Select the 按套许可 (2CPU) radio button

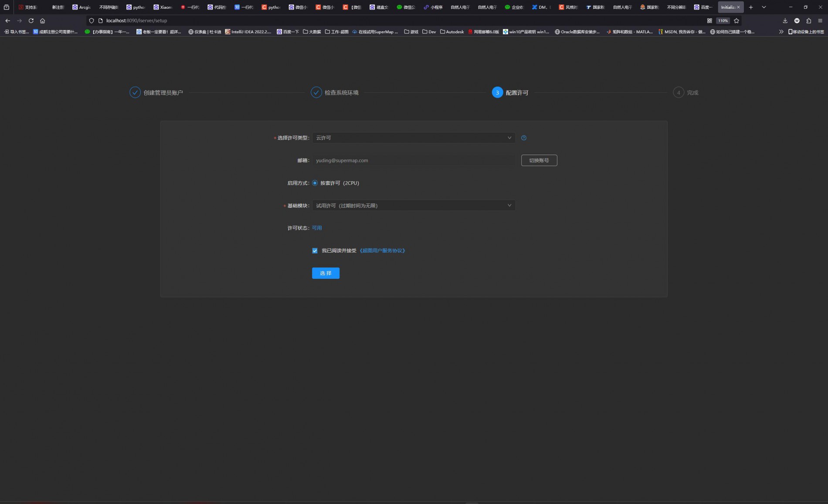point(315,183)
